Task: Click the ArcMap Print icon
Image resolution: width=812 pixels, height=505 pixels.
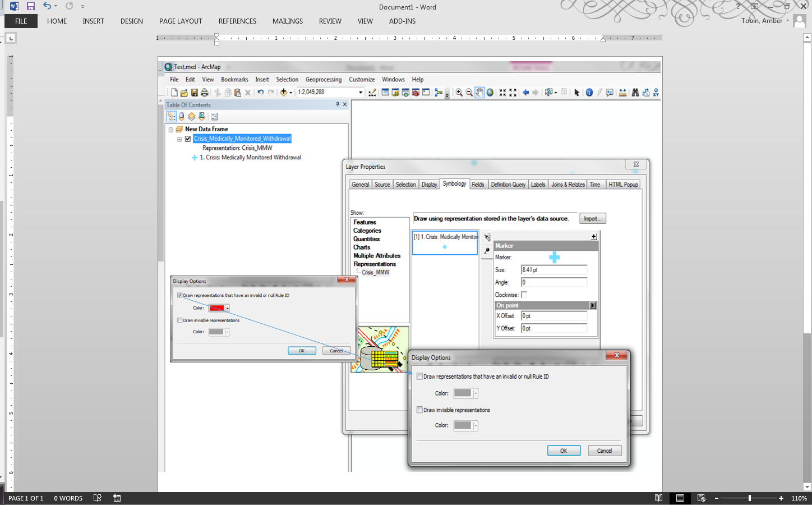Action: [204, 93]
